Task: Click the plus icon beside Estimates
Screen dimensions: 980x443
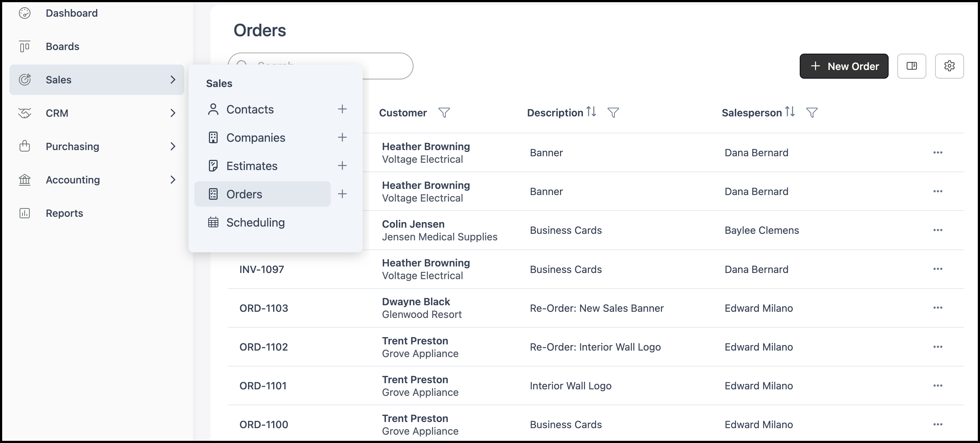Action: pos(342,165)
